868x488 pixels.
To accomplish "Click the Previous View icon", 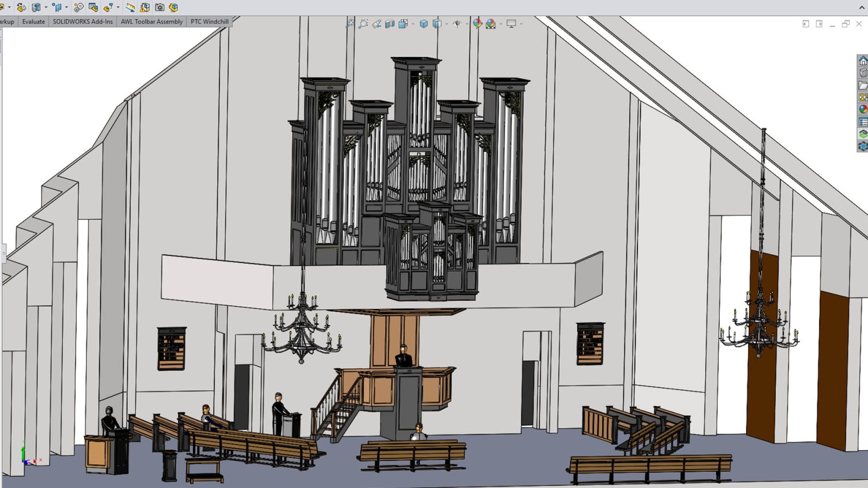I will point(376,24).
